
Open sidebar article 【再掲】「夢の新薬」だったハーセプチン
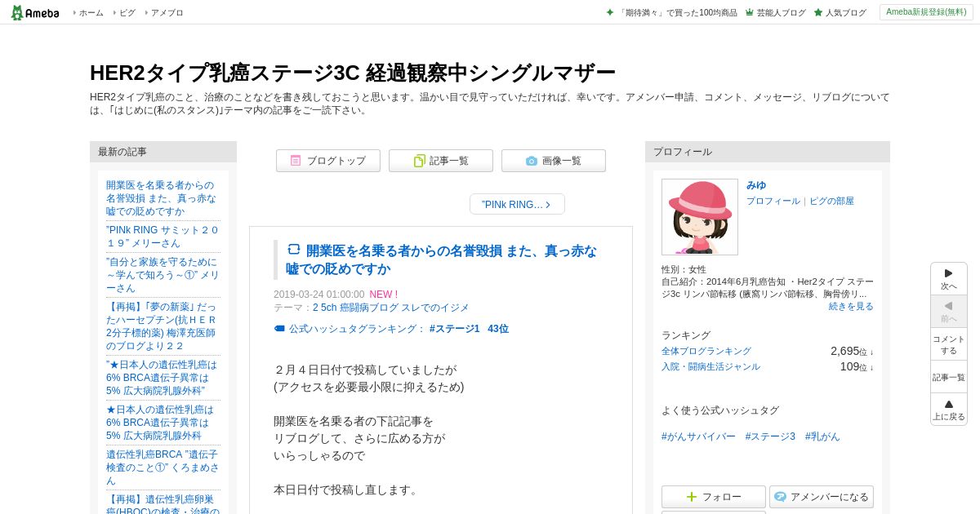162,326
